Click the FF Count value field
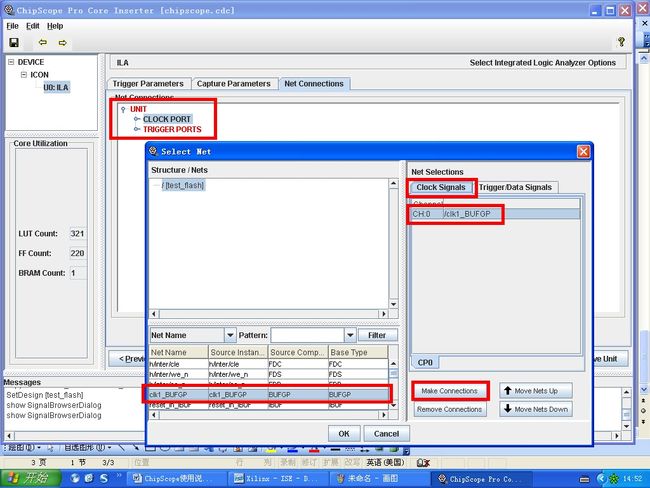The height and width of the screenshot is (488, 650). [78, 253]
